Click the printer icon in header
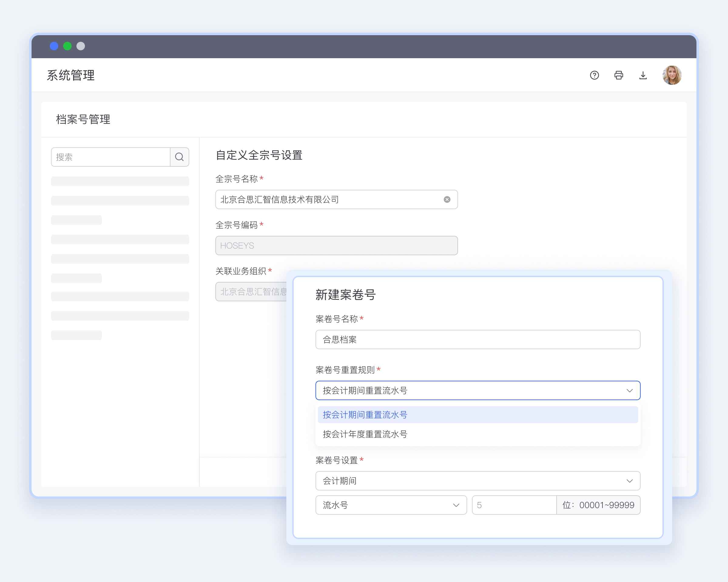 pyautogui.click(x=618, y=75)
